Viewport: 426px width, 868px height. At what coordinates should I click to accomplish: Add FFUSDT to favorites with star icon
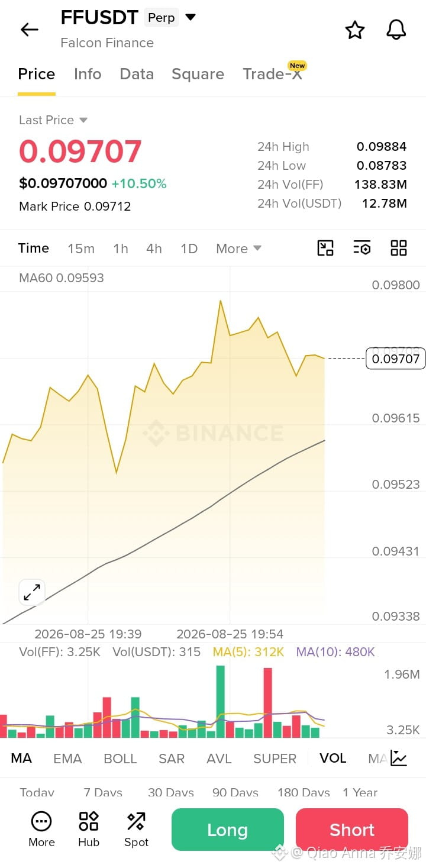coord(355,30)
